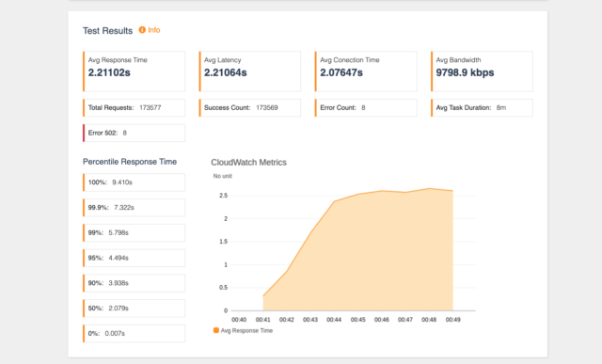Select the Test Results heading

107,31
